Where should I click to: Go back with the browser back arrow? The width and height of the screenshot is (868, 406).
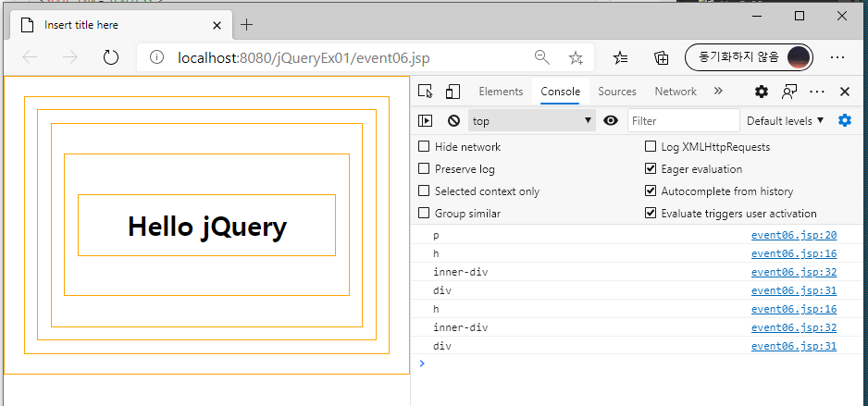click(30, 57)
